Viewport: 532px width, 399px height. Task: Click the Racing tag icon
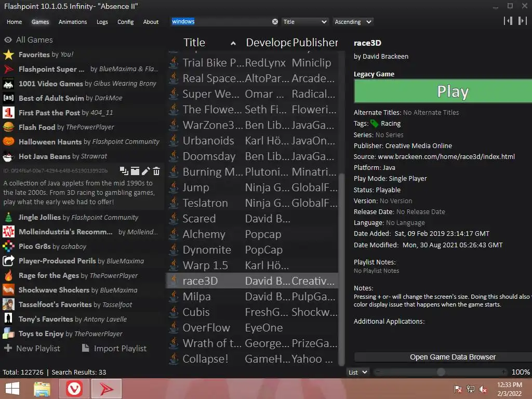[x=374, y=124]
